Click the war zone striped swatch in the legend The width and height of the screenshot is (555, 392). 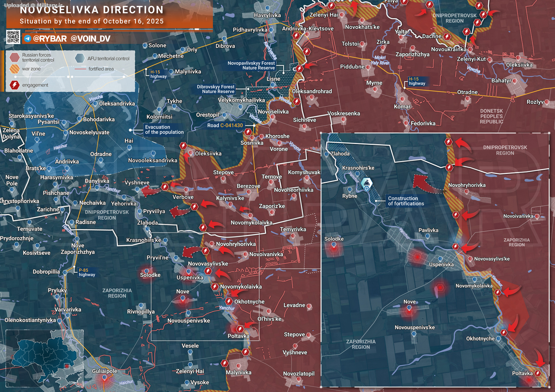15,69
